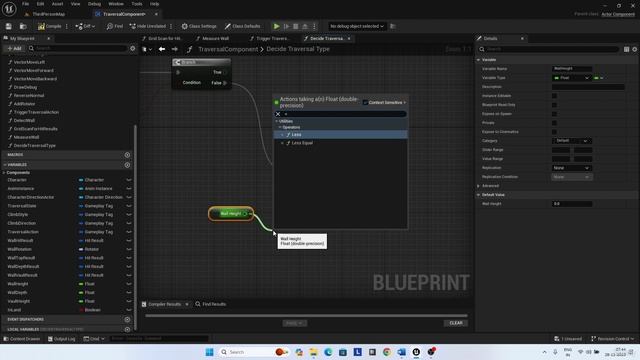Viewport: 640px width, 360px height.
Task: Click the Skip/advance frame playback icon
Action: pyautogui.click(x=287, y=26)
